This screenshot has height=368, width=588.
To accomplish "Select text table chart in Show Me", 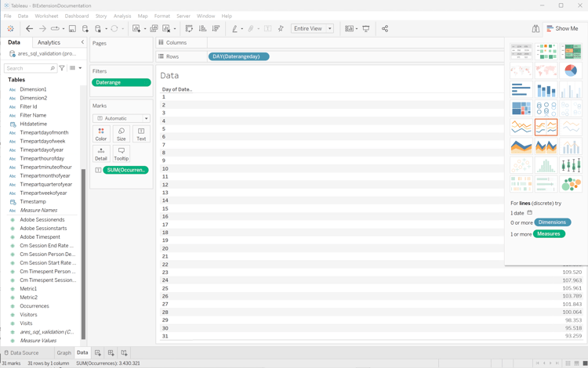I will (x=521, y=52).
